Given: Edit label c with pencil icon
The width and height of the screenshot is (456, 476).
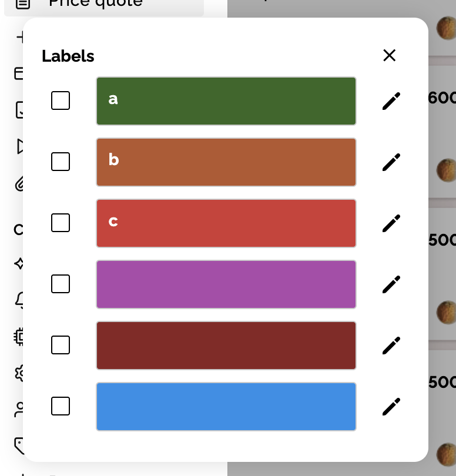Looking at the screenshot, I should 391,223.
